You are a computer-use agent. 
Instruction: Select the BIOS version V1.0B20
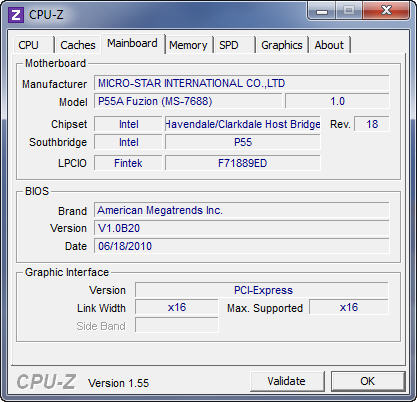[241, 228]
